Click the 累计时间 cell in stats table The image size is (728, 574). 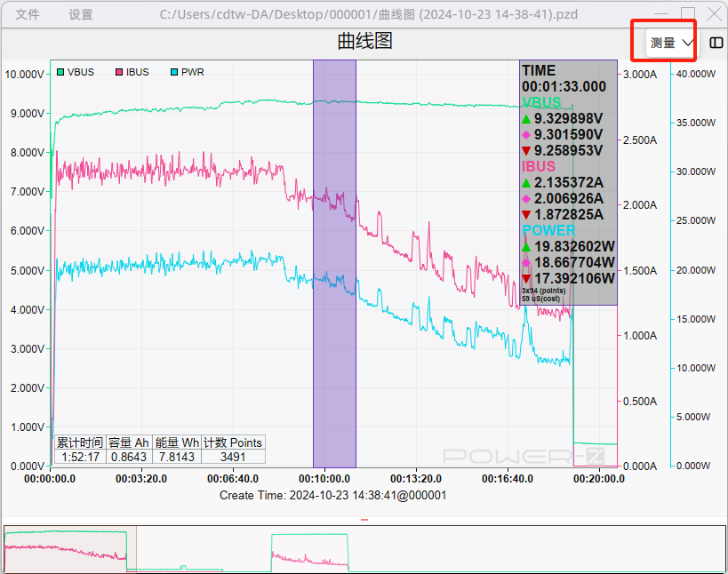pyautogui.click(x=80, y=442)
